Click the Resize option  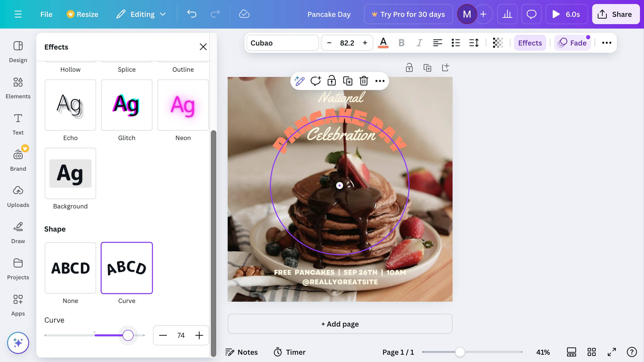[x=83, y=14]
